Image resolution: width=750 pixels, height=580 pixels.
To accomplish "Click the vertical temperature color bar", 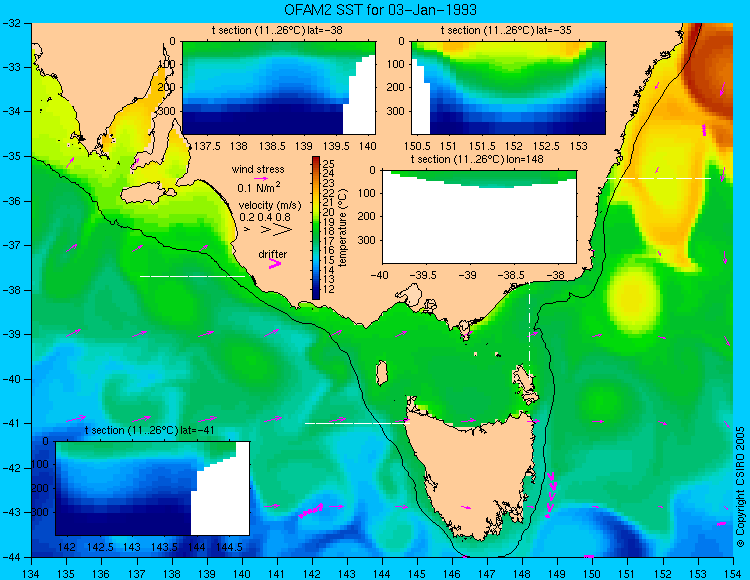I will (x=316, y=228).
